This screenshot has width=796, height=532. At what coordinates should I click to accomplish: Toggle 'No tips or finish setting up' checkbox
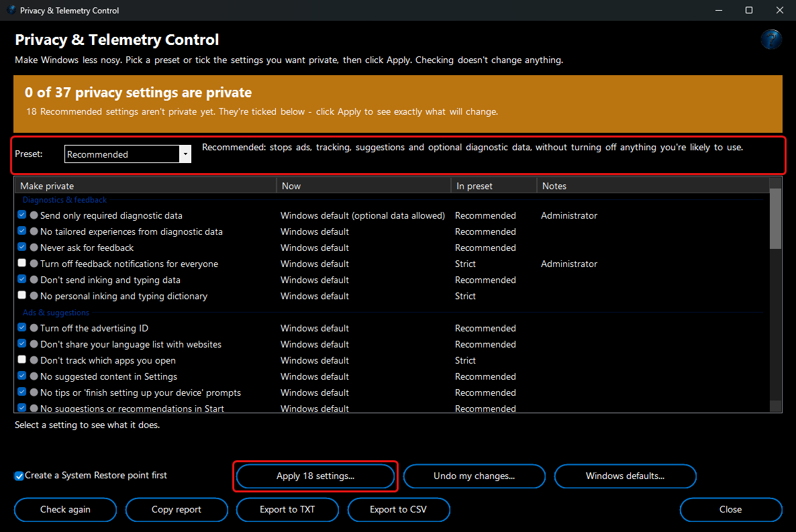[x=22, y=392]
